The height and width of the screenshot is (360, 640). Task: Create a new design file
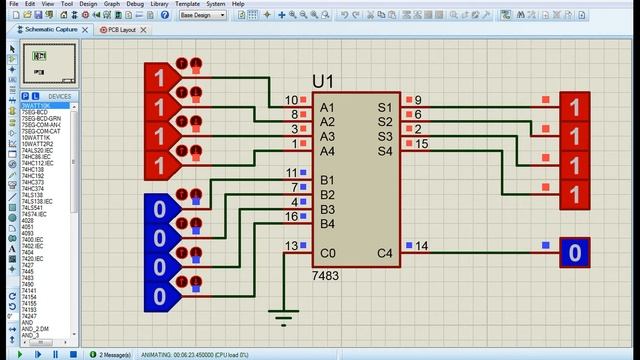coord(16,15)
